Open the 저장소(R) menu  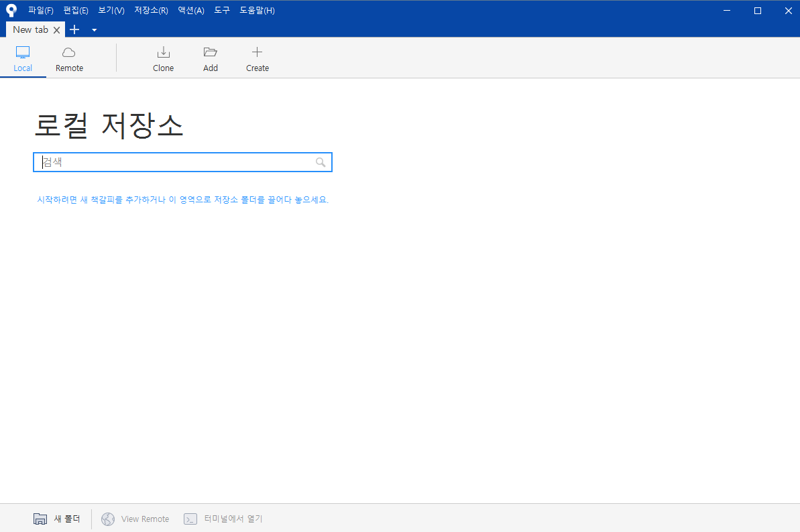(151, 10)
